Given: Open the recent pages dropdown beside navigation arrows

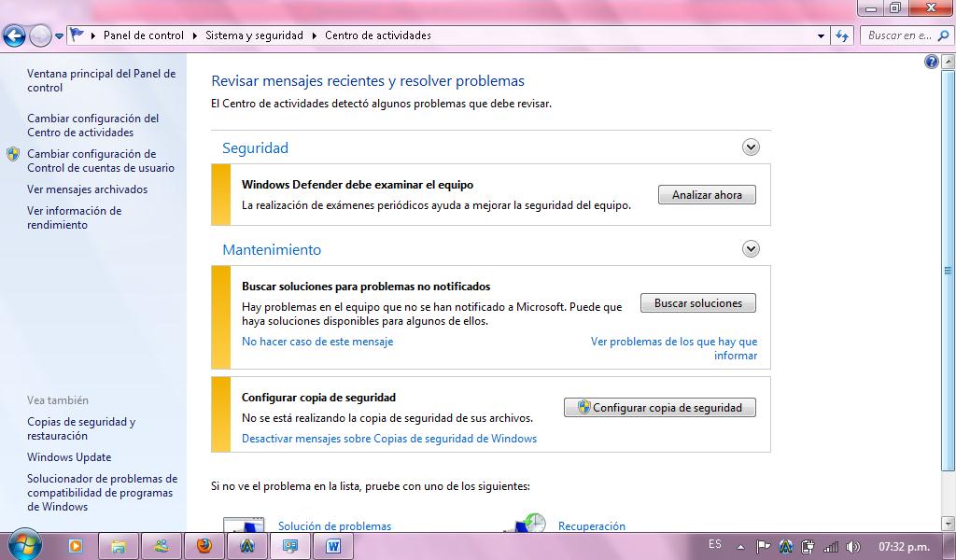Looking at the screenshot, I should pos(59,36).
